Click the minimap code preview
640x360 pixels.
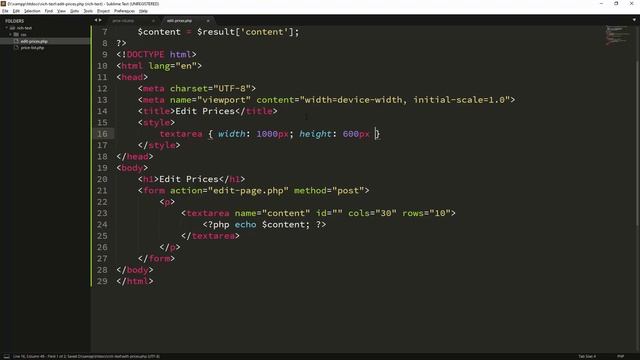click(x=617, y=36)
